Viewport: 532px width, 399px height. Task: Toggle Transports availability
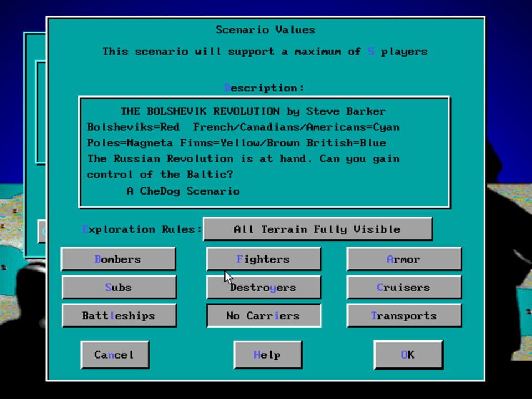click(x=403, y=315)
